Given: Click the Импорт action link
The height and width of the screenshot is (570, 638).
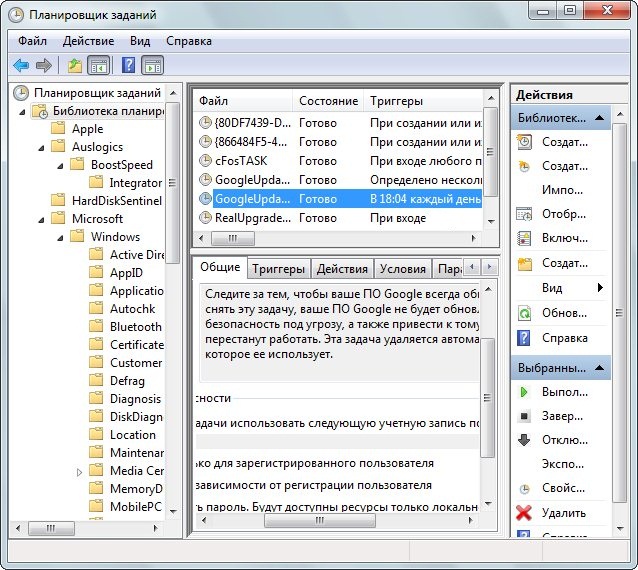Looking at the screenshot, I should tap(562, 190).
